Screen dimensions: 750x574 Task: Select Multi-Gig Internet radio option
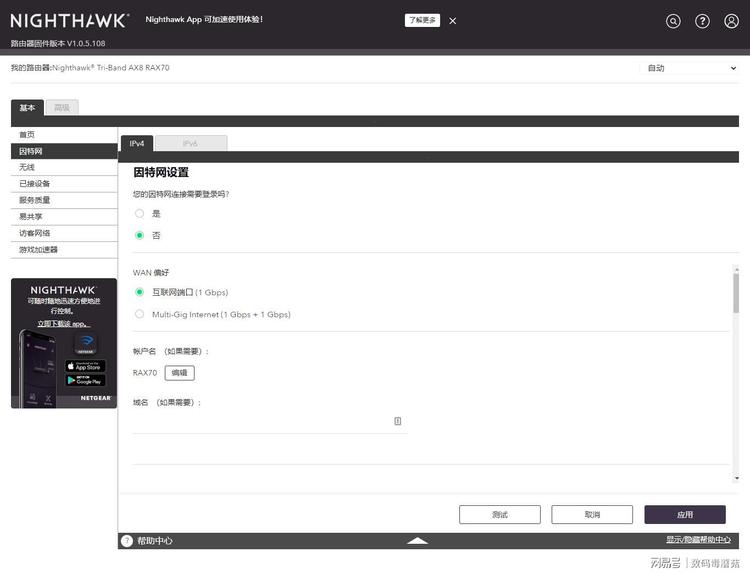tap(139, 314)
